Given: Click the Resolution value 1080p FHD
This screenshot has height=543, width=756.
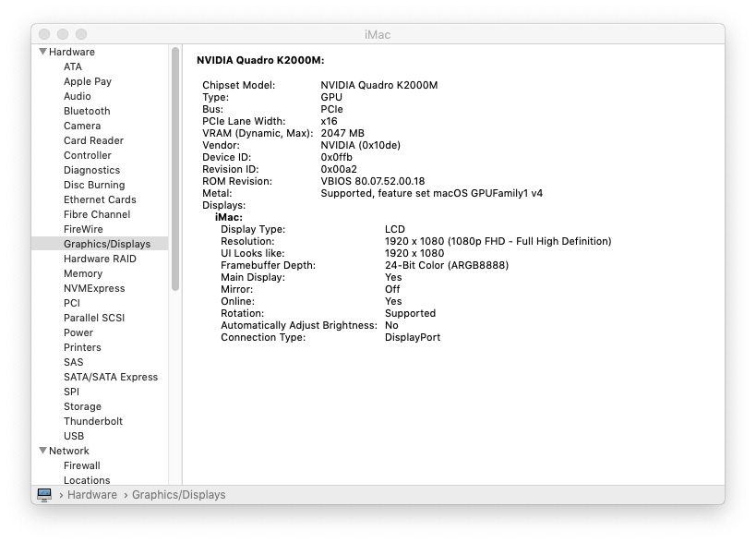Looking at the screenshot, I should (x=498, y=242).
